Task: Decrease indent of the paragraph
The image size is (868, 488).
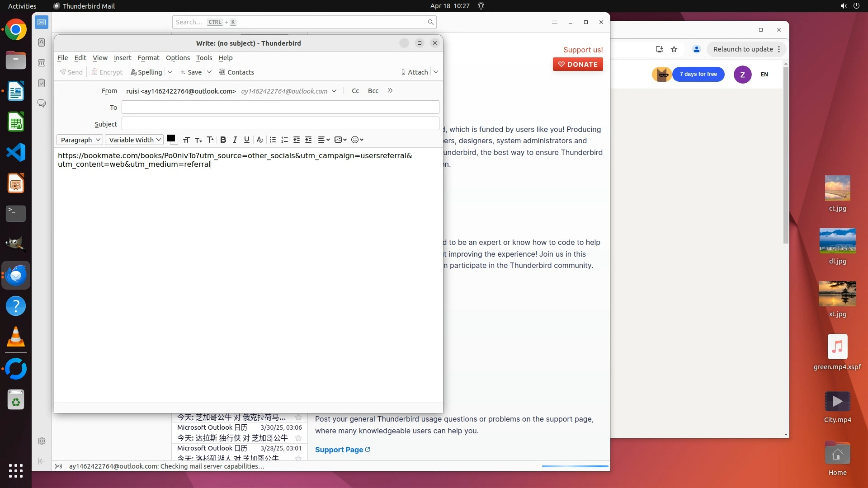Action: pyautogui.click(x=297, y=140)
